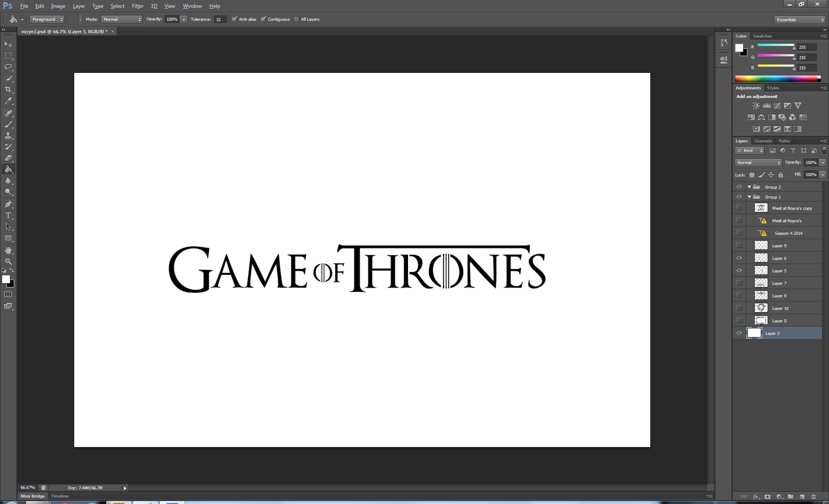Viewport: 829px width, 504px height.
Task: Open the Timeline tab
Action: (60, 496)
